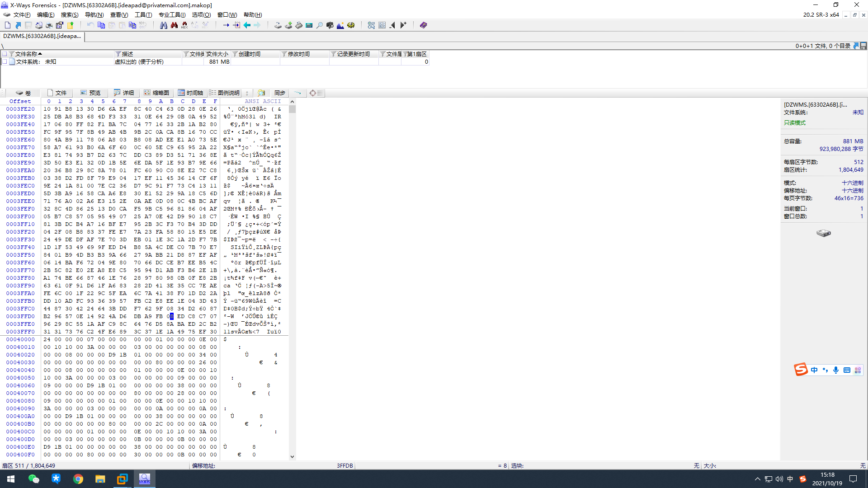Switch to the 缩略图 view tab
Image resolution: width=868 pixels, height=488 pixels.
click(156, 93)
